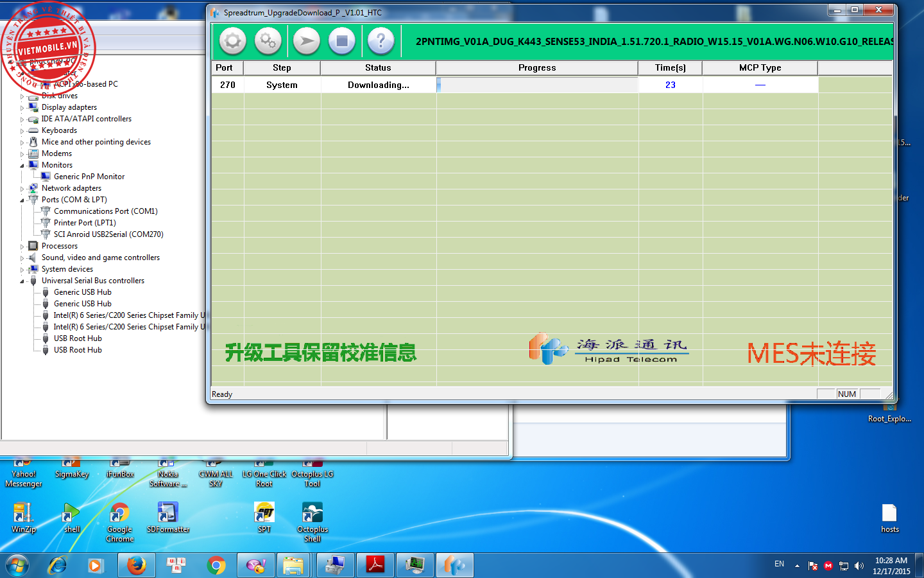The height and width of the screenshot is (578, 924).
Task: Collapse Ports (COM & LPT) node
Action: pos(22,200)
